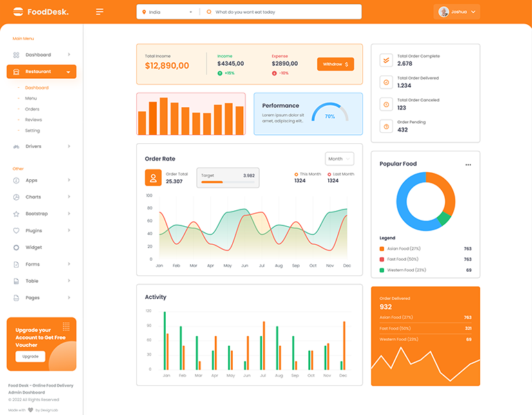Toggle Asian Food legend swatch
This screenshot has height=415, width=532.
tap(381, 248)
